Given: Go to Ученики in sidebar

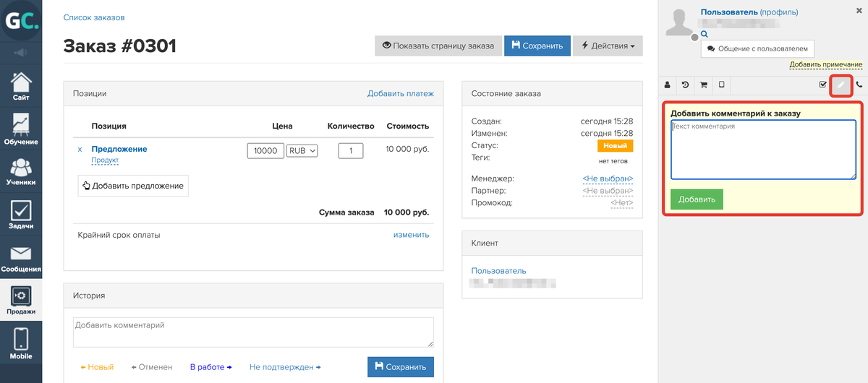Looking at the screenshot, I should tap(21, 171).
